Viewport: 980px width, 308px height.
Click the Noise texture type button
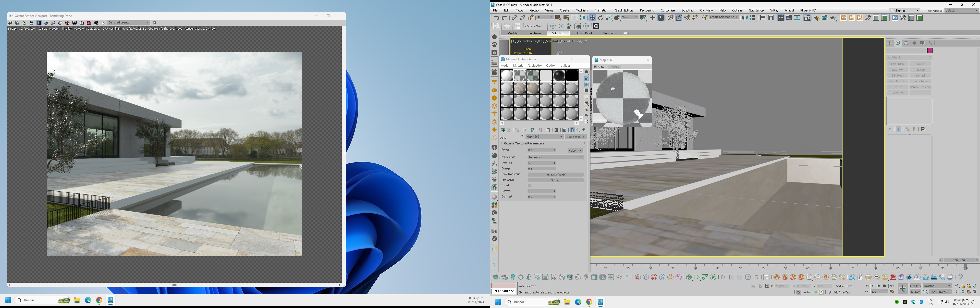575,137
